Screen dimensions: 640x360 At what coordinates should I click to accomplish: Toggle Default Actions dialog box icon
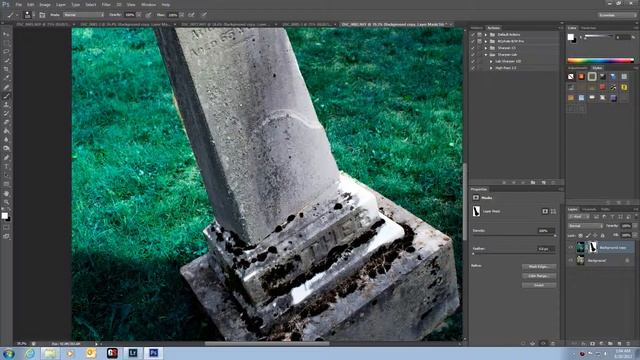point(480,35)
